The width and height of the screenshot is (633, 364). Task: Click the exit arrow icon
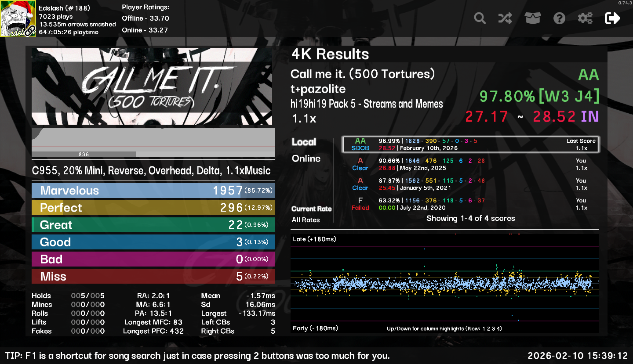click(612, 18)
